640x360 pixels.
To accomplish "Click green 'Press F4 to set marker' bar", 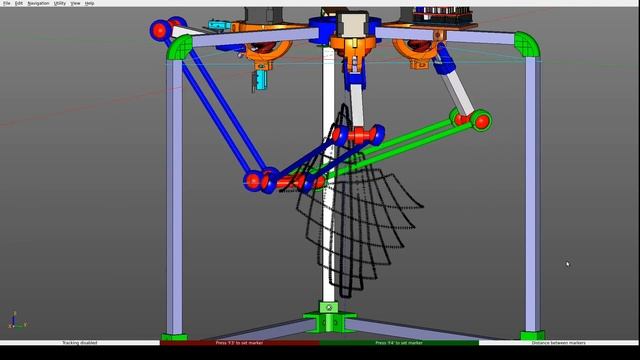I will (x=399, y=343).
